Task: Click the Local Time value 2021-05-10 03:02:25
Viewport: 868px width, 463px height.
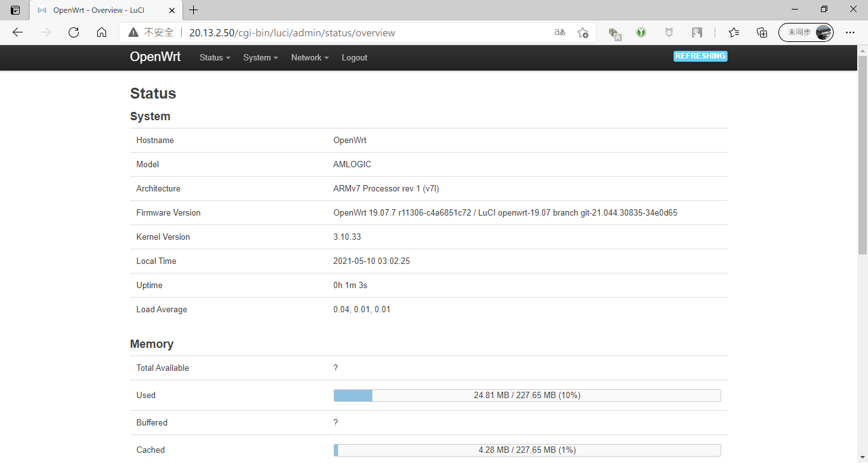Action: (372, 261)
